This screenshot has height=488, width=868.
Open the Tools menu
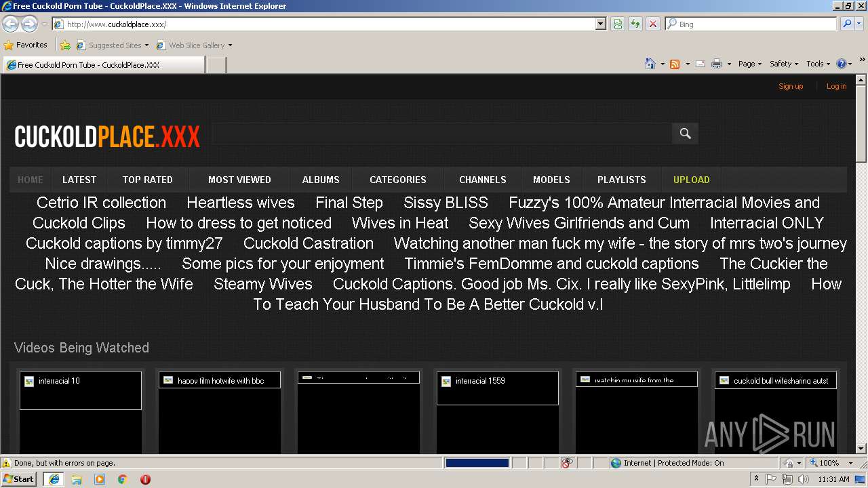coord(818,64)
